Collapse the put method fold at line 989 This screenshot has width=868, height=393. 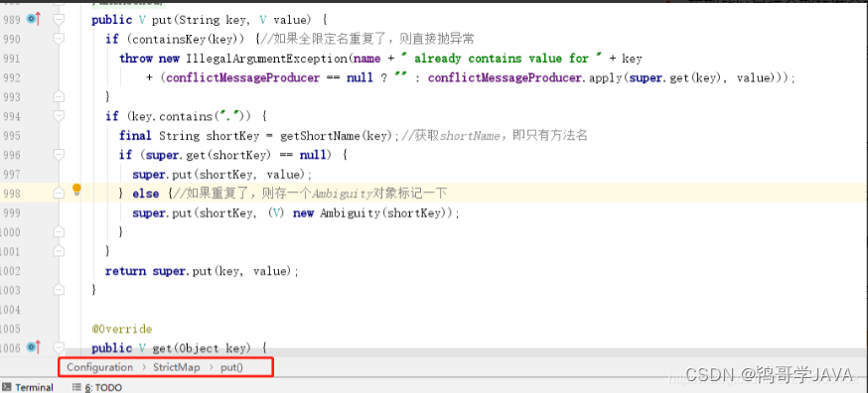[59, 20]
